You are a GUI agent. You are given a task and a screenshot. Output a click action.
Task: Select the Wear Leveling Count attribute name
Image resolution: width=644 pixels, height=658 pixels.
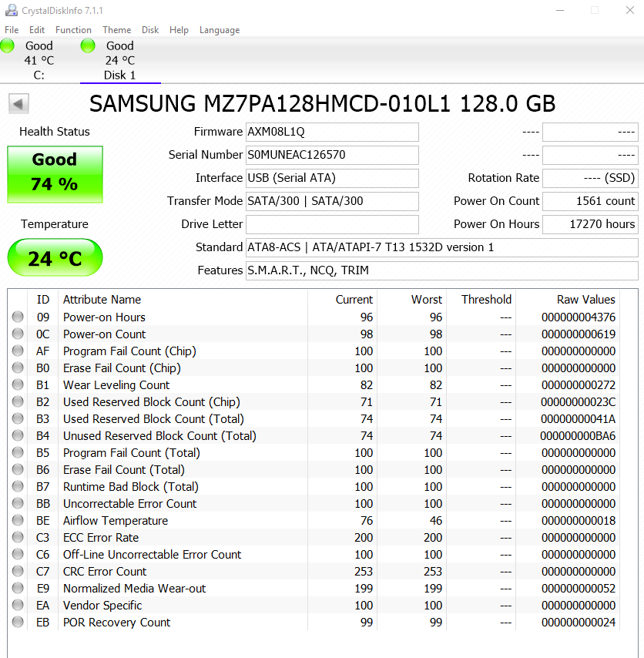(x=116, y=384)
